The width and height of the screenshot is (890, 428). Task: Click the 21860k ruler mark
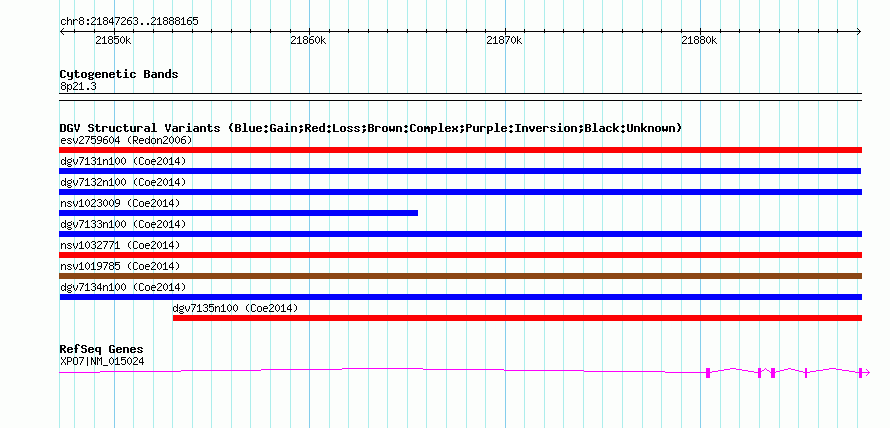pyautogui.click(x=308, y=40)
